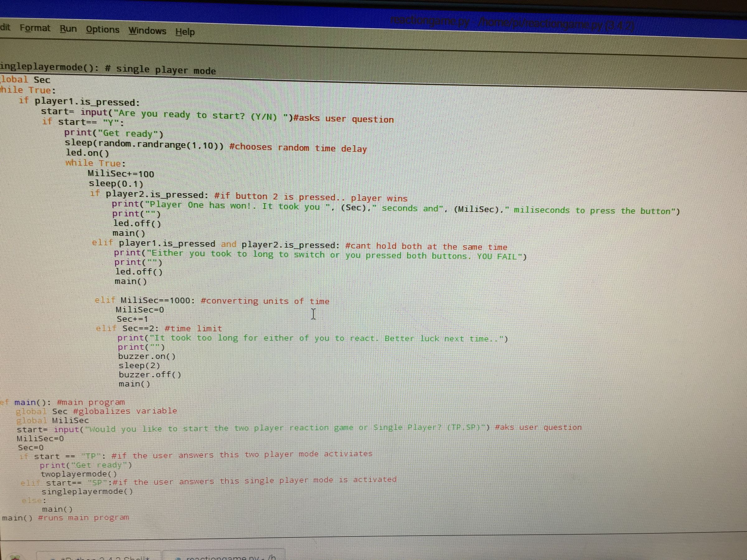Click on the sleep(0.1) statement
The image size is (747, 560).
click(x=116, y=184)
